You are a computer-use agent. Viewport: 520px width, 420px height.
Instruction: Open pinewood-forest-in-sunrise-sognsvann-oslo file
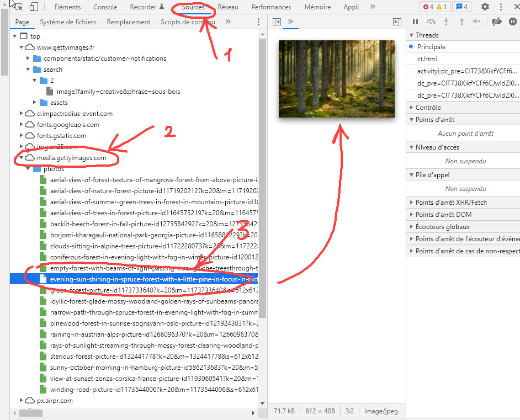154,323
